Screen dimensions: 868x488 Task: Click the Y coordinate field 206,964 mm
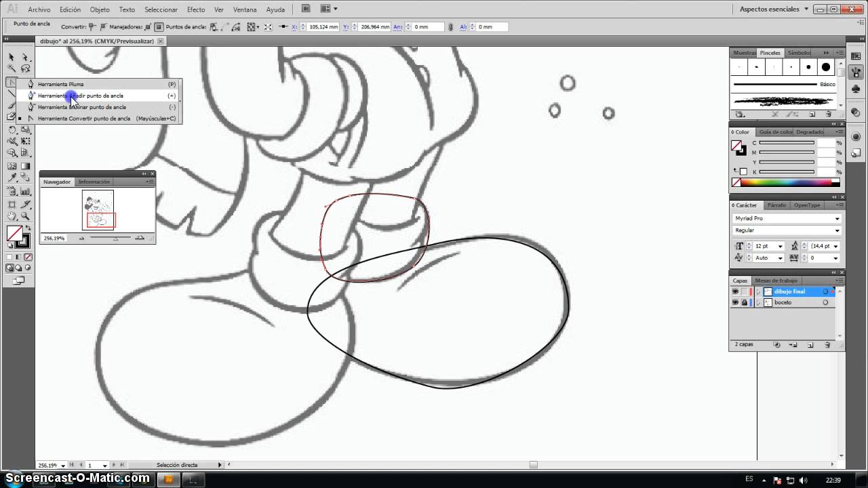375,27
